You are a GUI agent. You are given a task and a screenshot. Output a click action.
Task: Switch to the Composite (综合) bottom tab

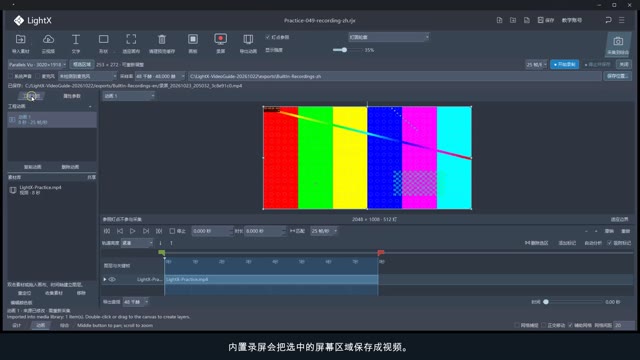64,325
